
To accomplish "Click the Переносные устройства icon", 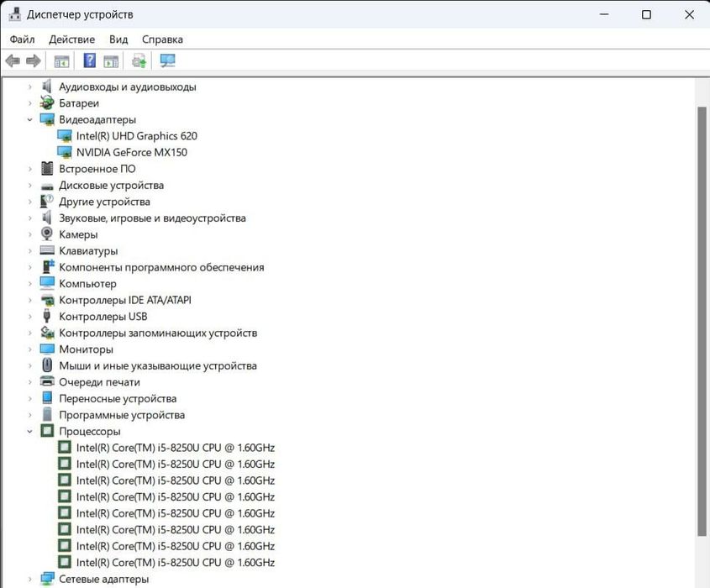I will [47, 397].
